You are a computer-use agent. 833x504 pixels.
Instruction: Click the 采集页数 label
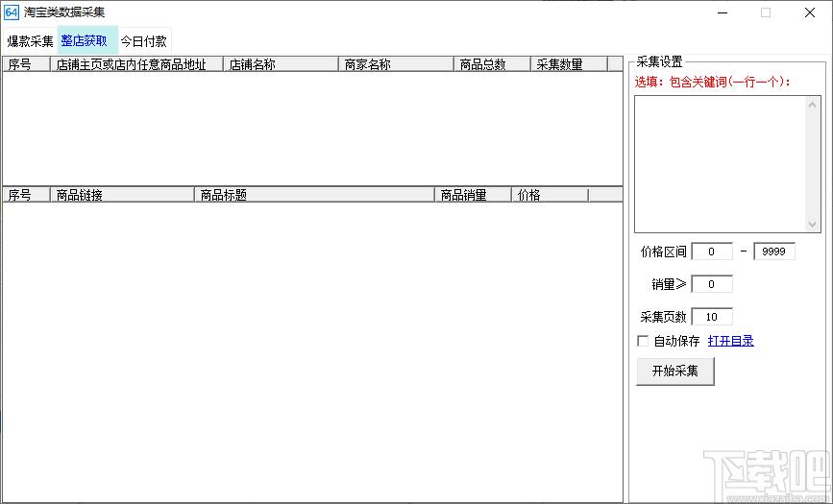click(x=664, y=317)
